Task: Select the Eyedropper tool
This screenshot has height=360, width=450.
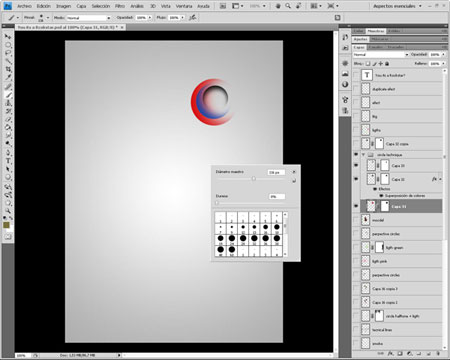Action: pyautogui.click(x=8, y=78)
